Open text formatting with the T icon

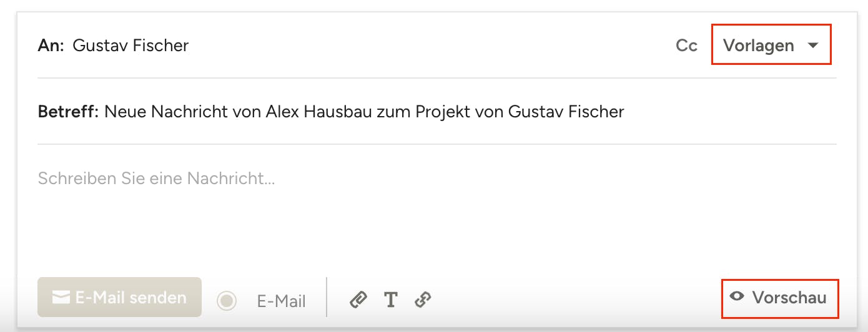[x=391, y=300]
